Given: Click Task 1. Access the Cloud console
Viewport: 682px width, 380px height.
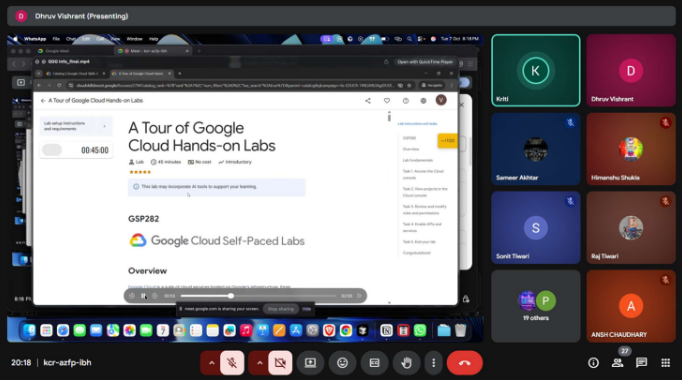Looking at the screenshot, I should 423,174.
